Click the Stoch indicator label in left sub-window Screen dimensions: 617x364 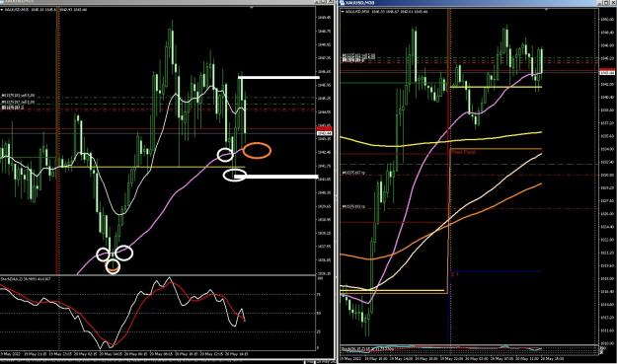26,279
